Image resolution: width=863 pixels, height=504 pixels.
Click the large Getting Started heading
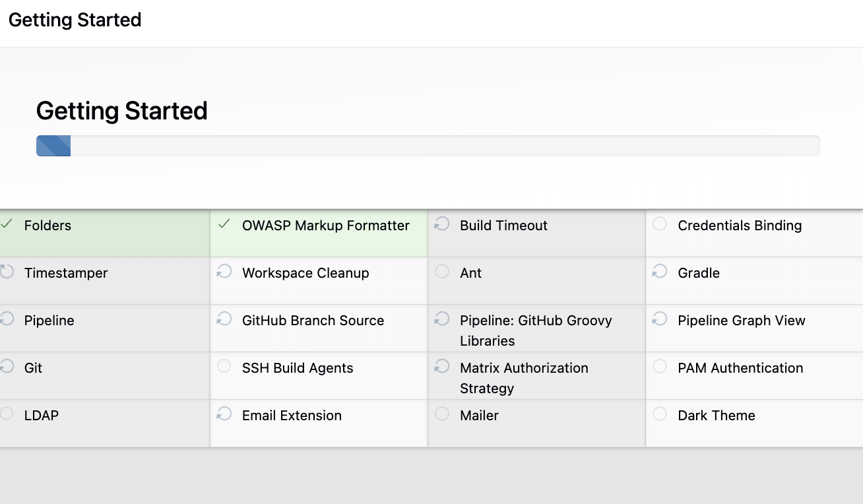(x=122, y=111)
